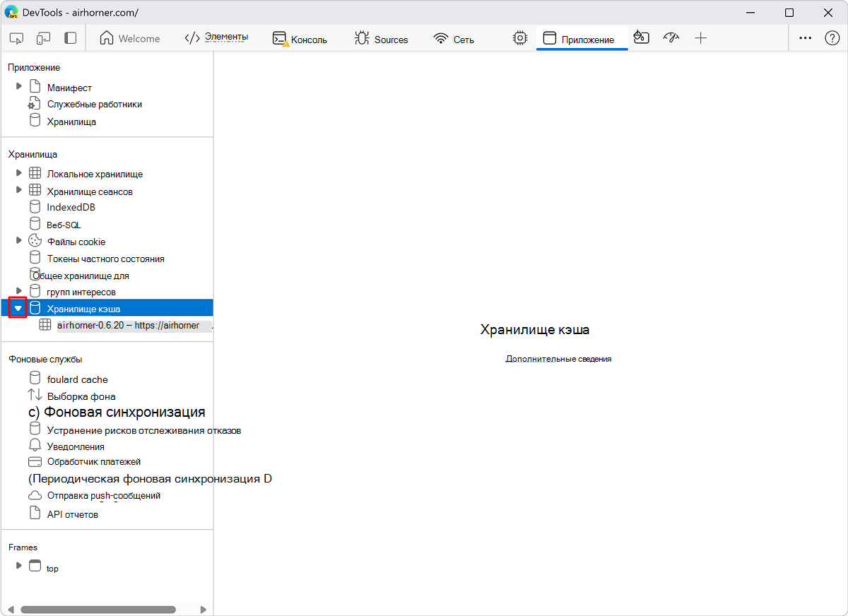Open the Хранилища item under Приложение
Image resolution: width=848 pixels, height=616 pixels.
tap(71, 122)
